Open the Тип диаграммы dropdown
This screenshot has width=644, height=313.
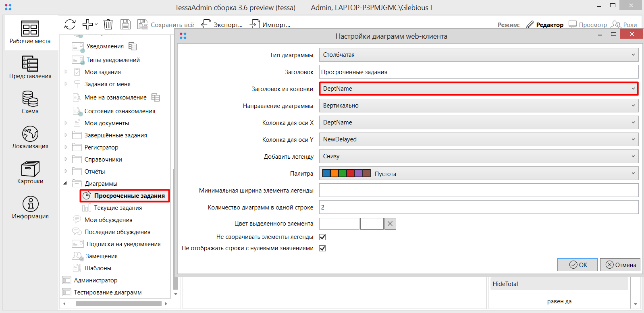[x=478, y=55]
